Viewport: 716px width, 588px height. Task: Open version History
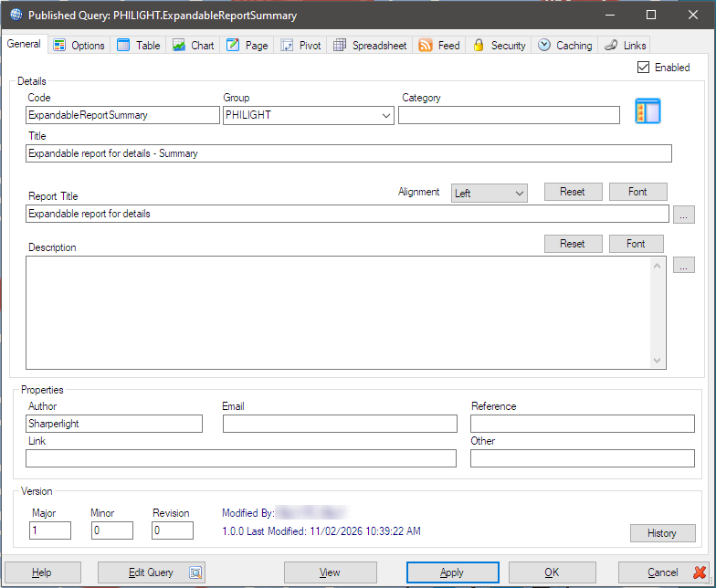click(x=663, y=533)
